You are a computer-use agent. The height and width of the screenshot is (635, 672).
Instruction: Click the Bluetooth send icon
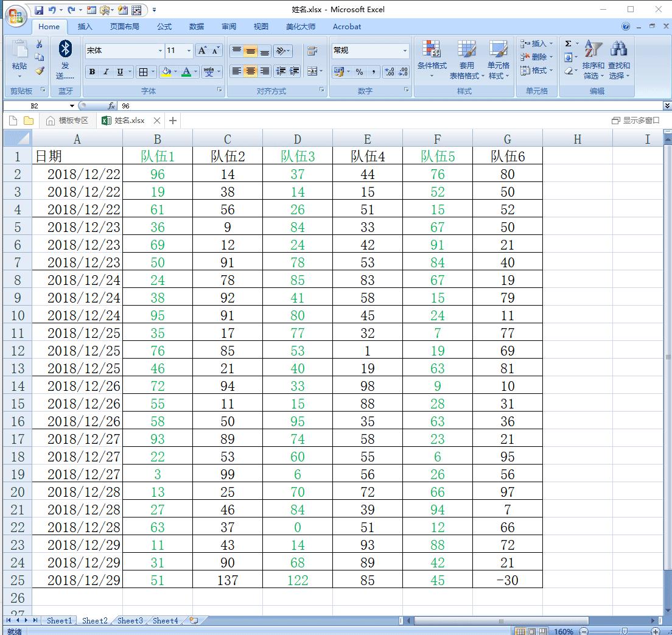click(65, 49)
